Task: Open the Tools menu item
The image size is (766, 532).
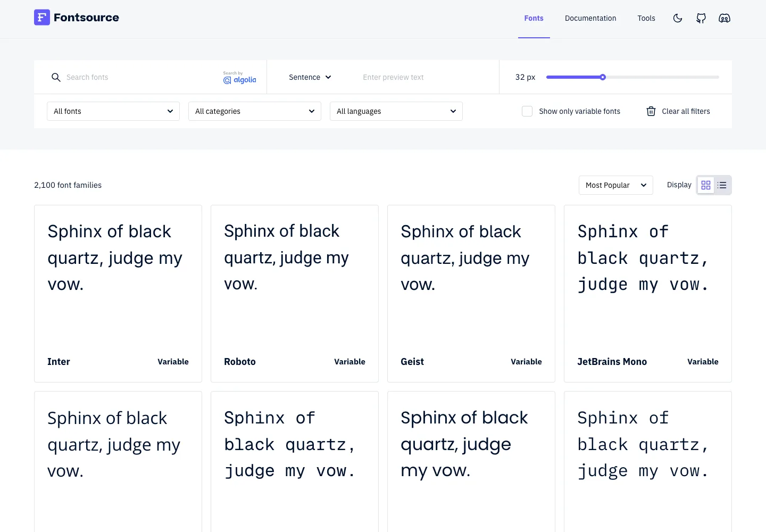Action: [x=646, y=18]
